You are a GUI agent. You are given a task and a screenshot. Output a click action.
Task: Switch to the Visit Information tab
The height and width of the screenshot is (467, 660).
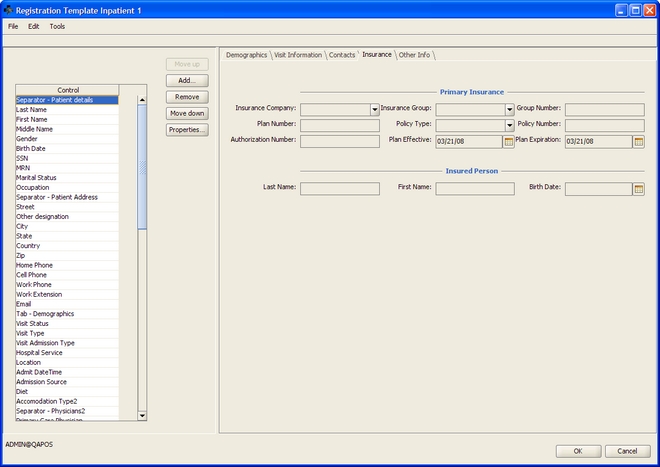pyautogui.click(x=298, y=55)
